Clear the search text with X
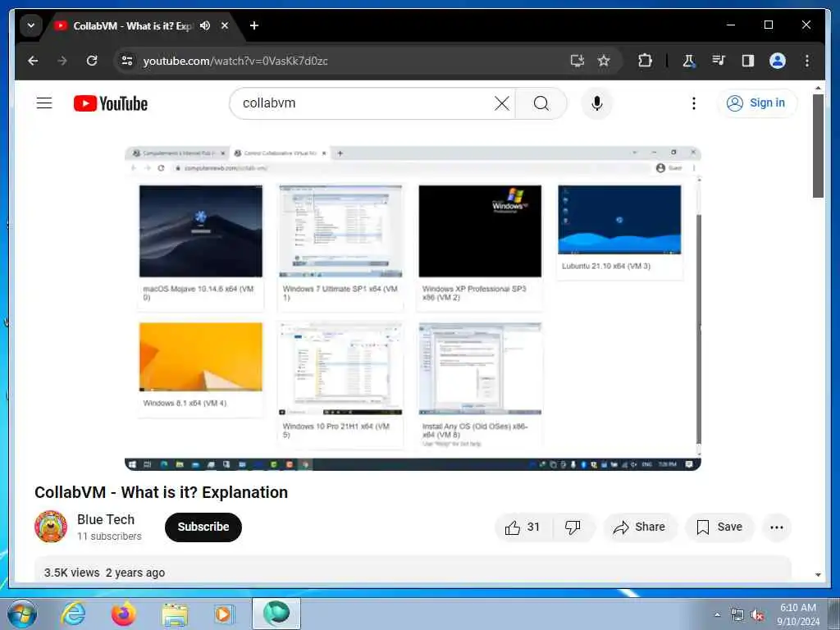840x630 pixels. 501,103
